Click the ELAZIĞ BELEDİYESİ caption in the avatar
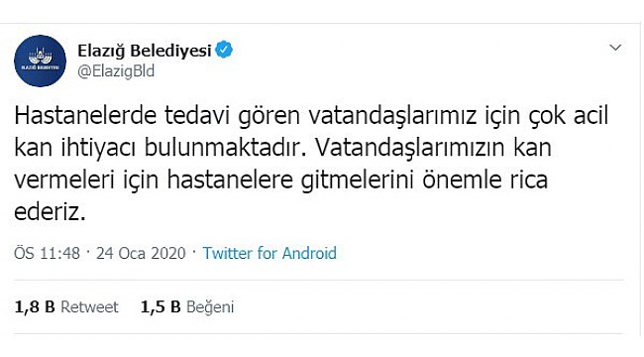The width and height of the screenshot is (644, 357). [x=40, y=67]
